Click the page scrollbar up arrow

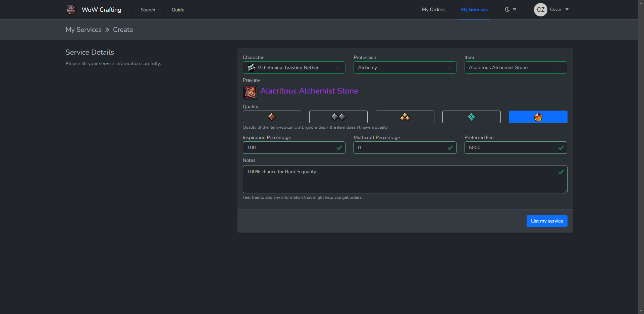tap(641, 3)
